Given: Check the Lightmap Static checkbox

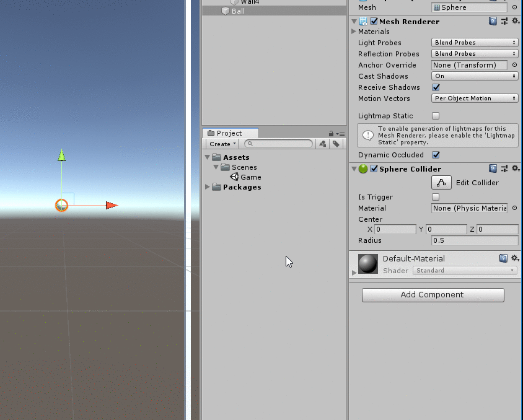Looking at the screenshot, I should tap(436, 116).
